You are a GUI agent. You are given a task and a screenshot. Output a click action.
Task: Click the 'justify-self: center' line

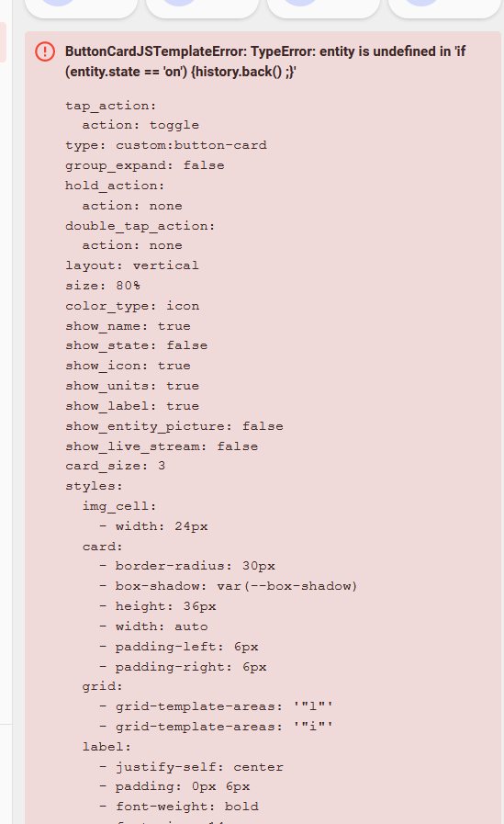(191, 767)
